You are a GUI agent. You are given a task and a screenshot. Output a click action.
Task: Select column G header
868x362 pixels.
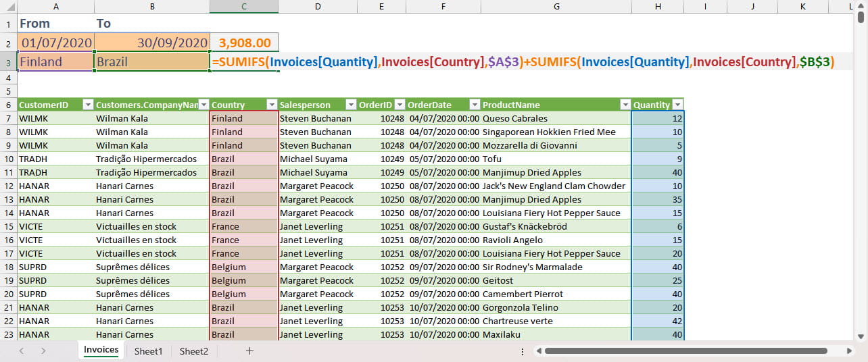pos(556,6)
